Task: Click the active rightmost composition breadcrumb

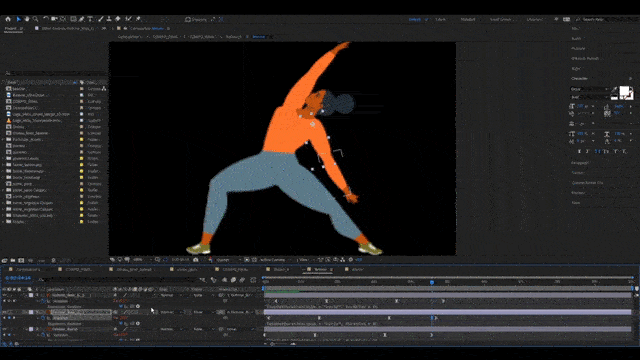Action: click(259, 37)
